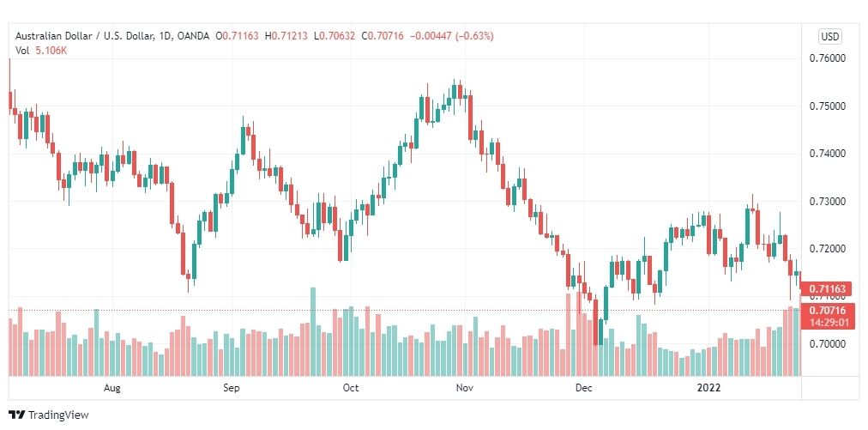
Task: Select the Dec label on time axis
Action: coord(584,388)
